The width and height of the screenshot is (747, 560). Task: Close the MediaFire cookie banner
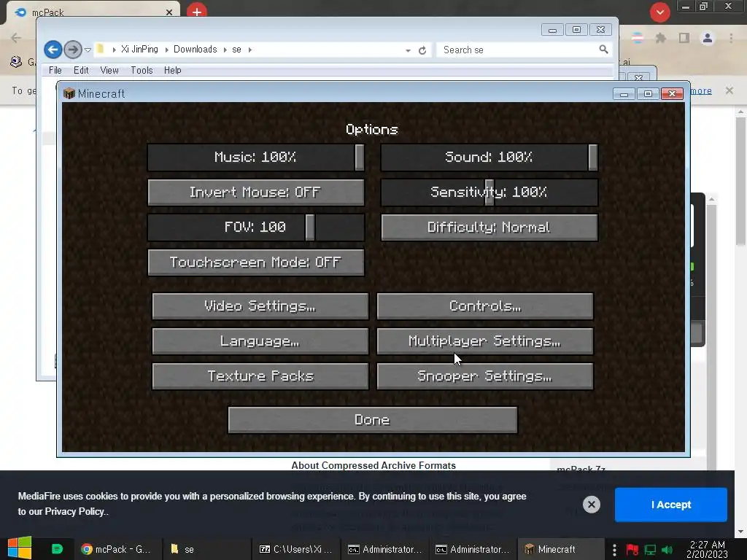tap(591, 505)
